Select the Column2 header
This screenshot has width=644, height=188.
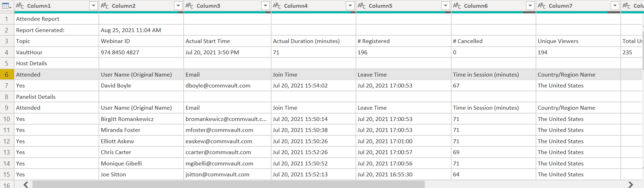[x=141, y=6]
